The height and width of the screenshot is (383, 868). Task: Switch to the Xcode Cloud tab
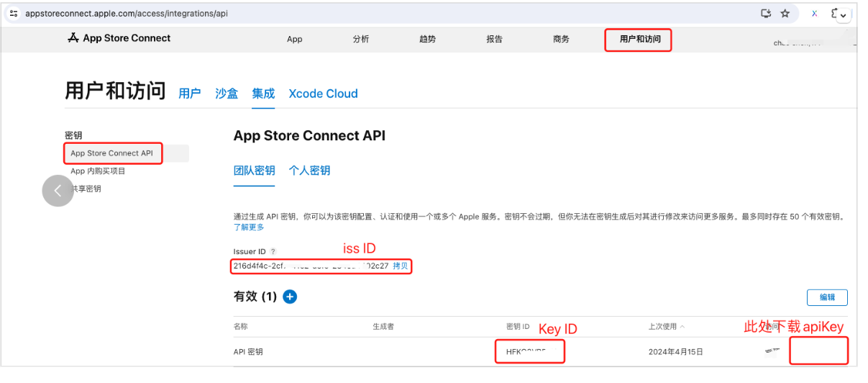coord(323,94)
